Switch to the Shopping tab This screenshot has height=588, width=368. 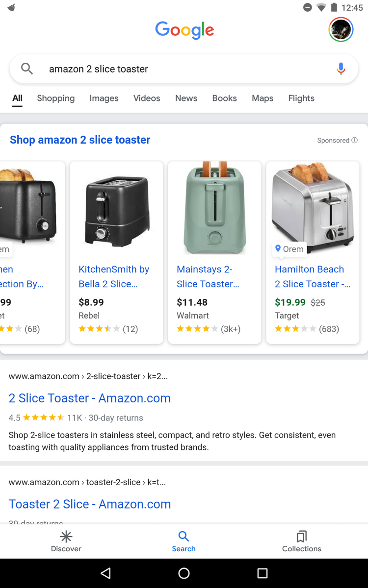(56, 98)
